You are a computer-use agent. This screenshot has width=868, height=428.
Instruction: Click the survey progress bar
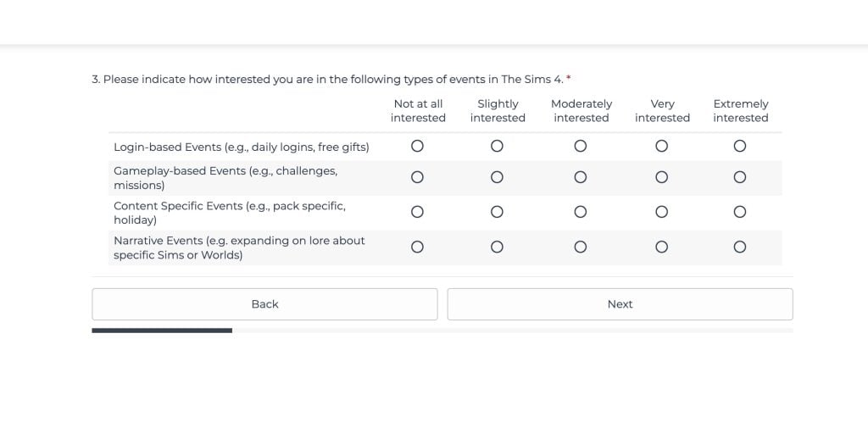coord(442,331)
